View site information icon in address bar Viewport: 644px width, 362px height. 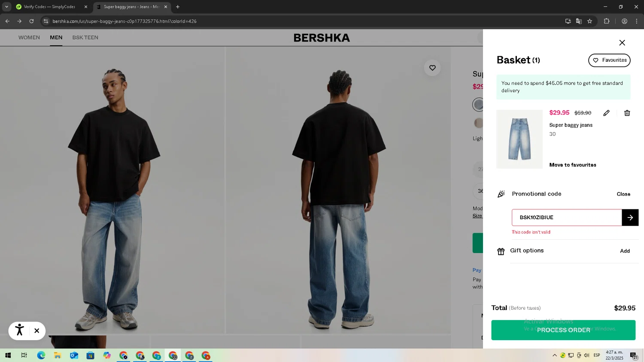(46, 21)
